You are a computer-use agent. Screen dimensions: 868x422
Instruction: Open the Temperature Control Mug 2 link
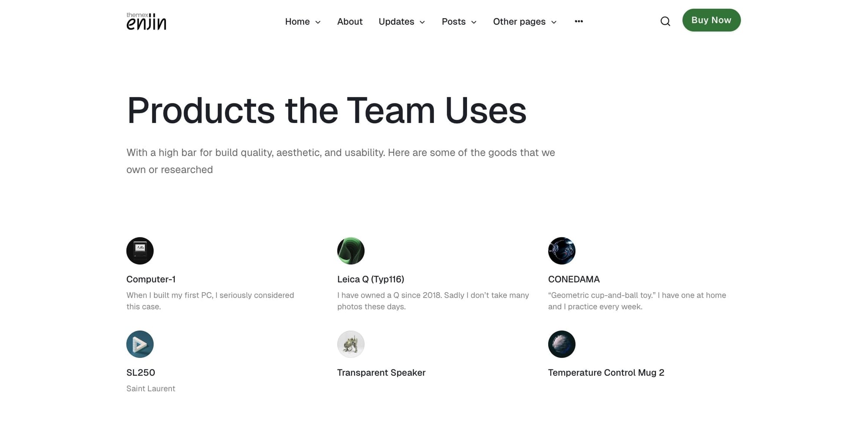(606, 373)
